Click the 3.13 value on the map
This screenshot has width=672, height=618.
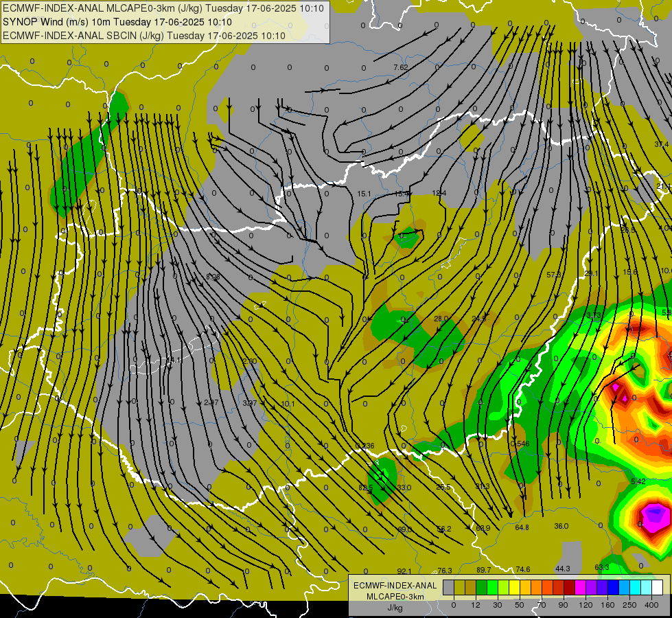pyautogui.click(x=594, y=315)
